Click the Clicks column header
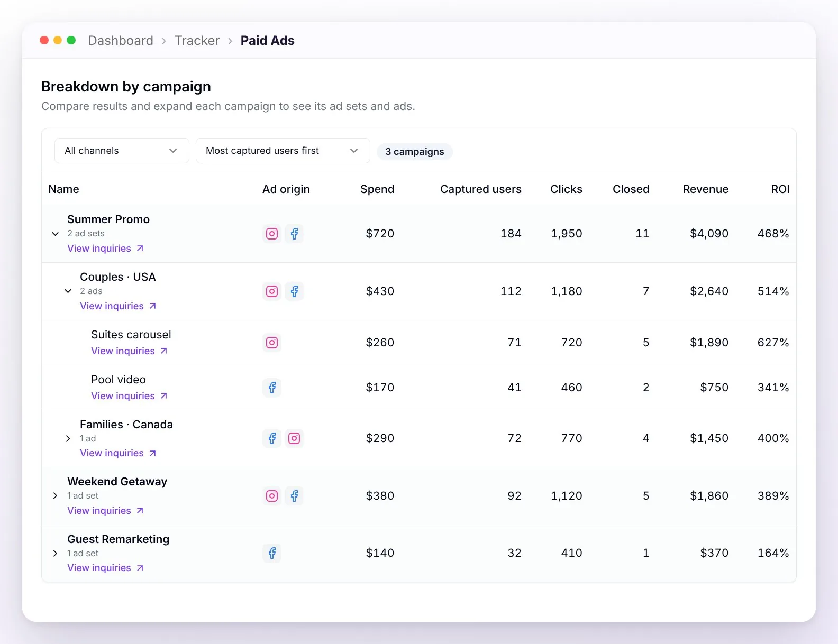The height and width of the screenshot is (644, 838). pos(566,189)
